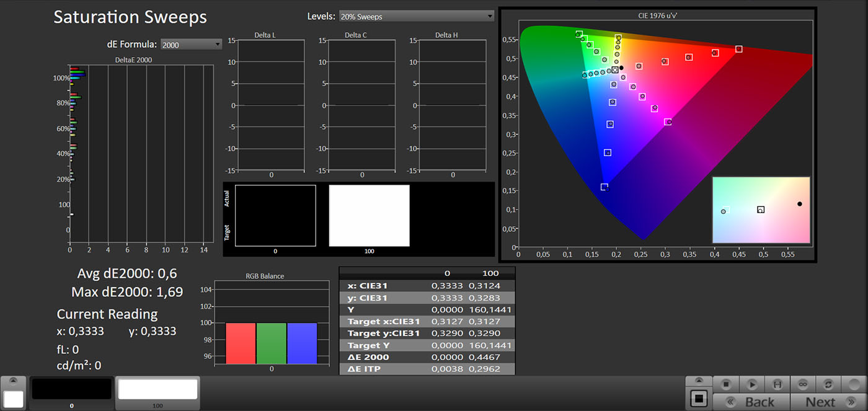Click the 0 column header in data table
Image resolution: width=868 pixels, height=411 pixels.
click(x=447, y=273)
